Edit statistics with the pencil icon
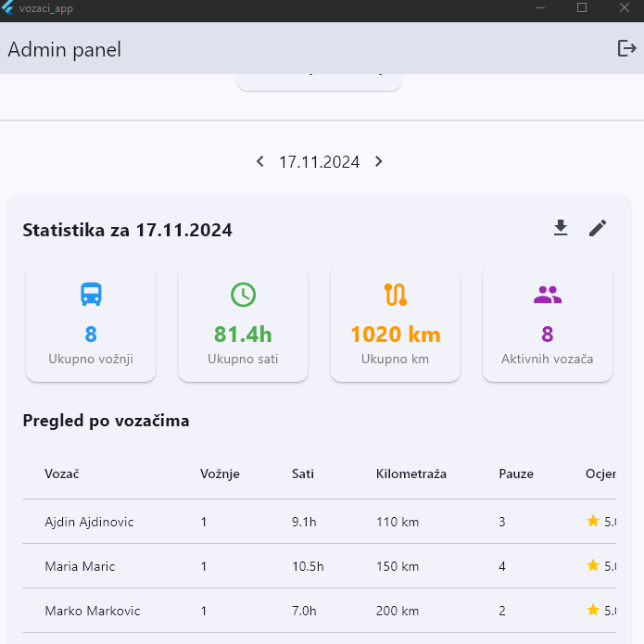Screen dimensions: 644x644 [x=598, y=228]
